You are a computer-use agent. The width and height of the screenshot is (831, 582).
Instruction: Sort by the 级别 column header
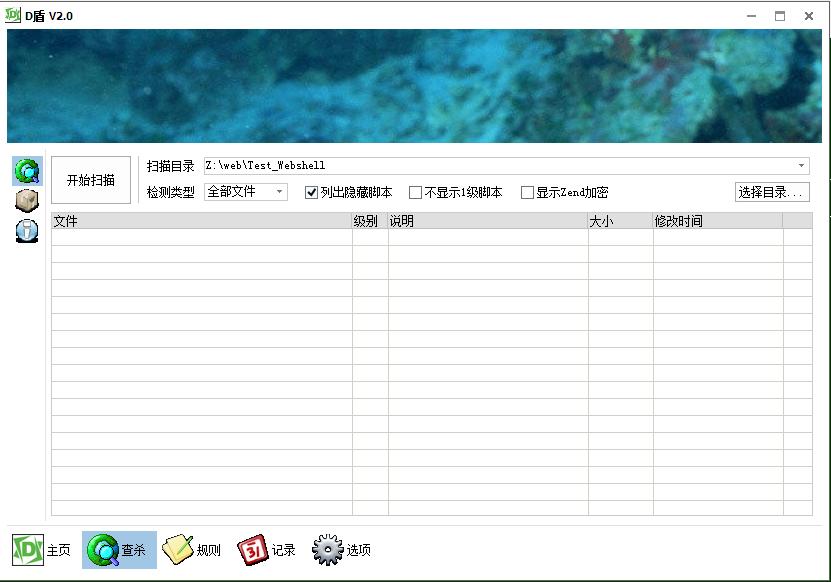click(x=370, y=221)
